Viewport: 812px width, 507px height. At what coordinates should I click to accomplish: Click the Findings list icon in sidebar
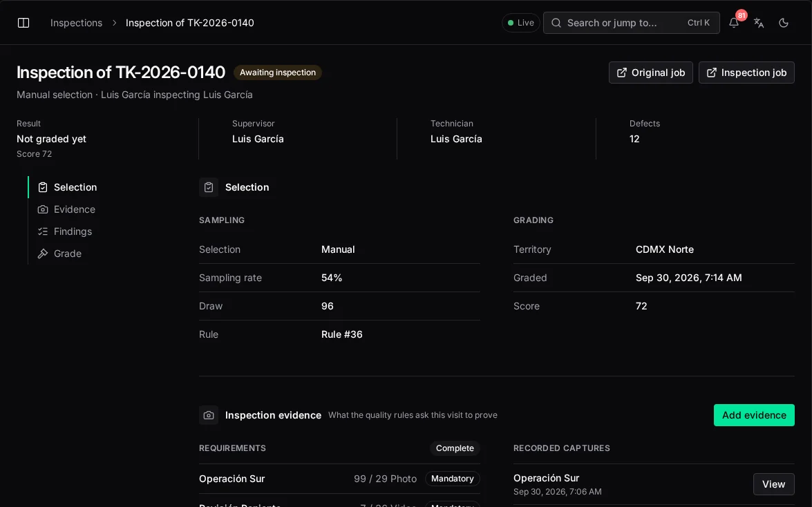click(42, 231)
